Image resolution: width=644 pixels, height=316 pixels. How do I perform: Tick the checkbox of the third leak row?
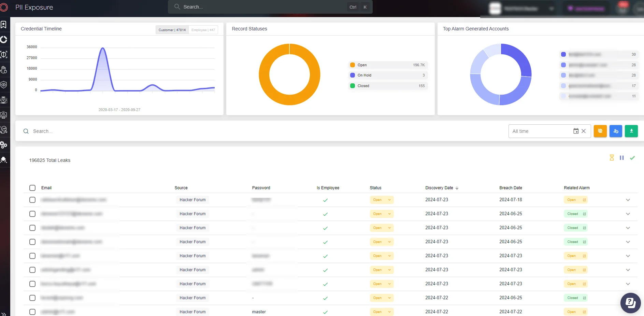click(32, 228)
